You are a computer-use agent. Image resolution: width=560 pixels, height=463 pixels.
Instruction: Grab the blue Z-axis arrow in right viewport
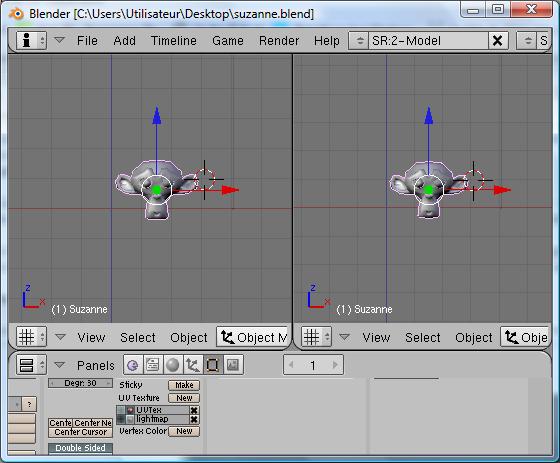429,115
